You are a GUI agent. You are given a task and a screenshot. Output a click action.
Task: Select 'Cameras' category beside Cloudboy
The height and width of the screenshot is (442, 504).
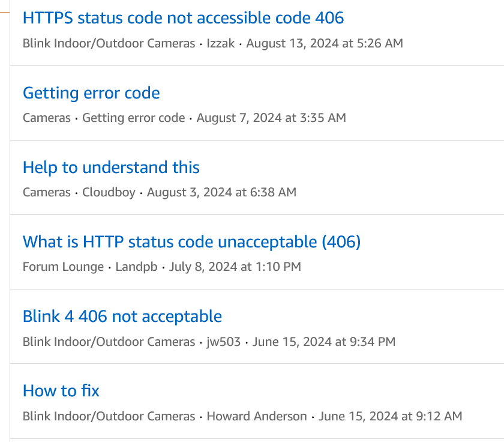46,192
